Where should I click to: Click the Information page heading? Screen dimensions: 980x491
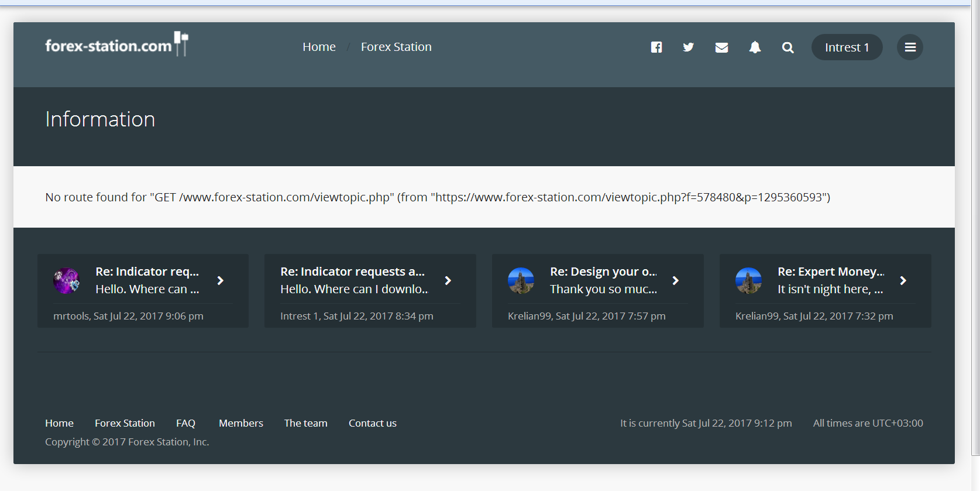tap(100, 119)
